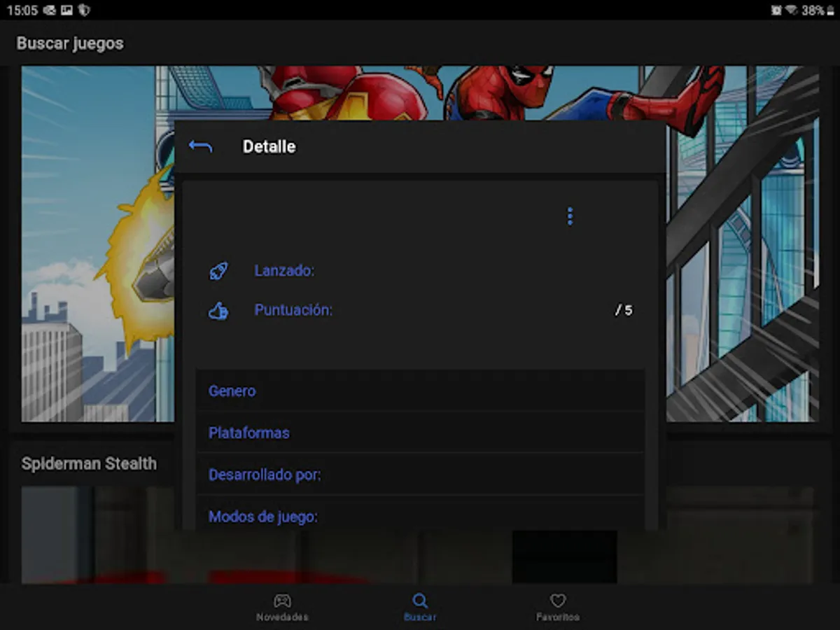Check the Wi-Fi status icon
840x630 pixels.
[792, 10]
